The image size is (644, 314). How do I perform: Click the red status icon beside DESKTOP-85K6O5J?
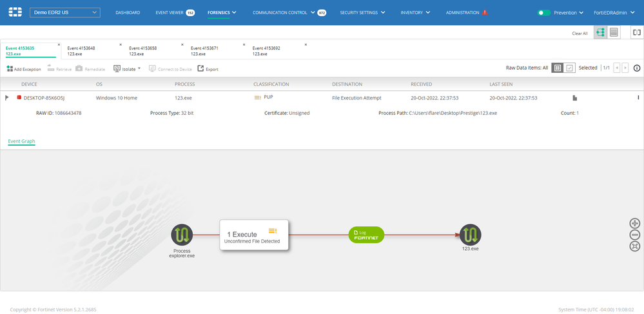pyautogui.click(x=19, y=98)
